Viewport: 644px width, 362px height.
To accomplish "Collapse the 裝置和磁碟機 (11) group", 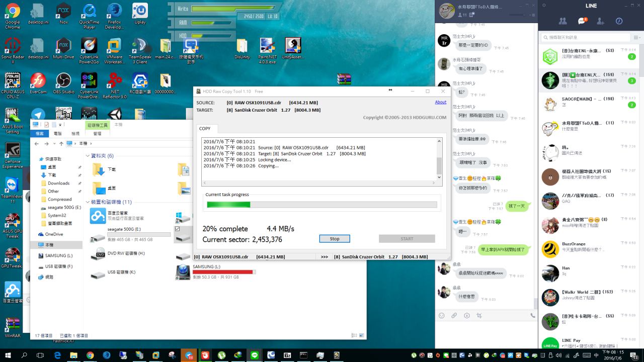I will [x=88, y=202].
